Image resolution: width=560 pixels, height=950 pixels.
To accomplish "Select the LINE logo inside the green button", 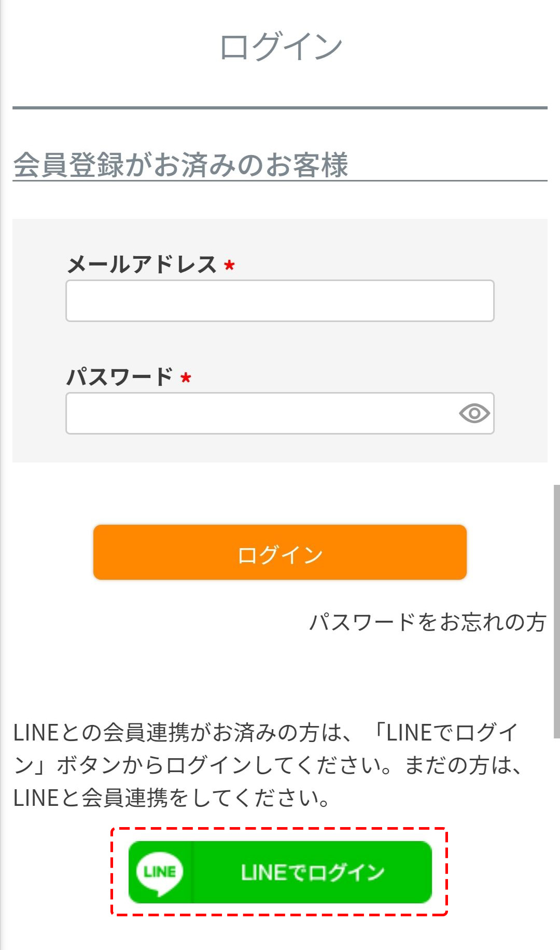I will 161,872.
